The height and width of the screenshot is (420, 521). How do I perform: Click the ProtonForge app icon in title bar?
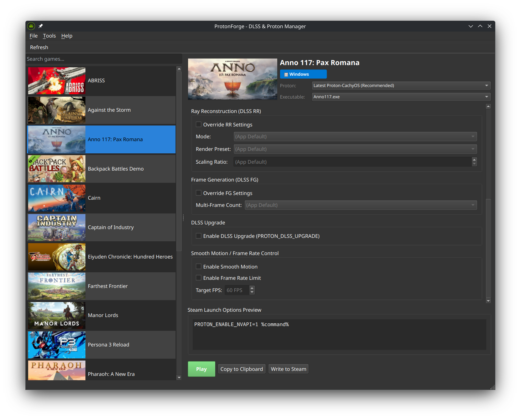tap(31, 26)
